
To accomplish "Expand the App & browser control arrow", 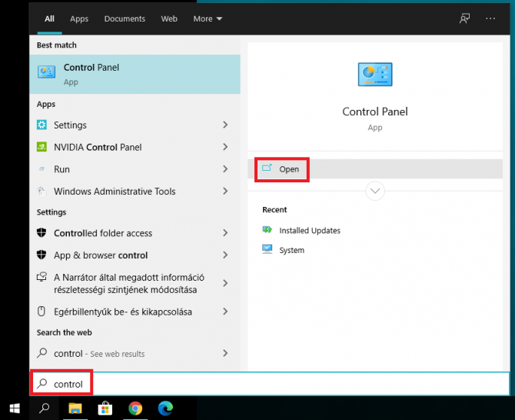I will 225,255.
